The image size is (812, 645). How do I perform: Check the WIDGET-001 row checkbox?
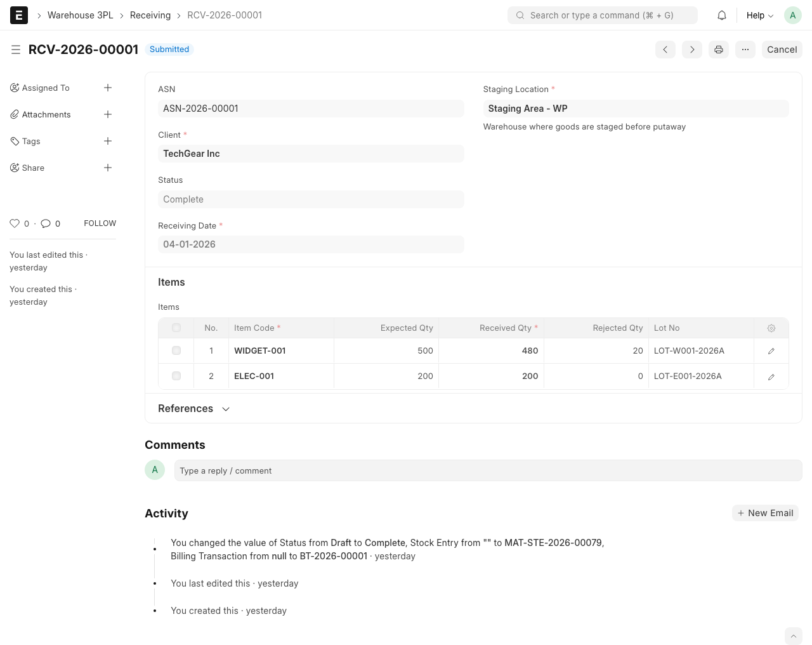point(176,350)
